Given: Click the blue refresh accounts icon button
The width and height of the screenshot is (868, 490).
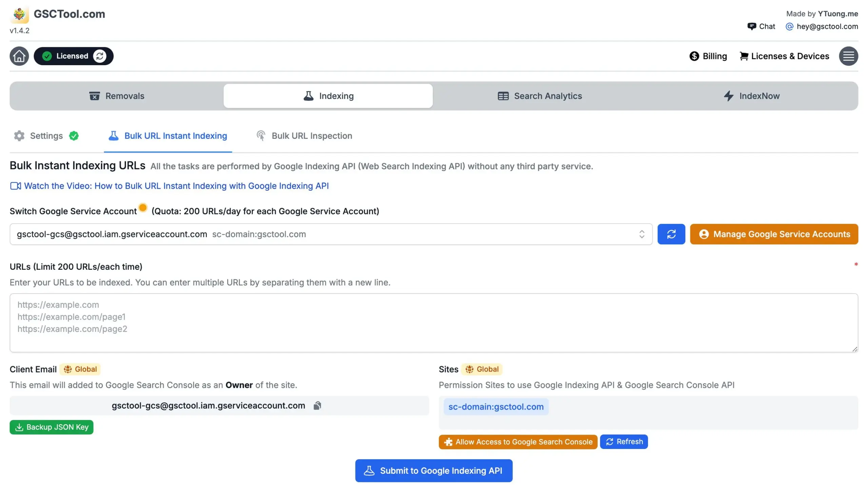Looking at the screenshot, I should pos(671,234).
